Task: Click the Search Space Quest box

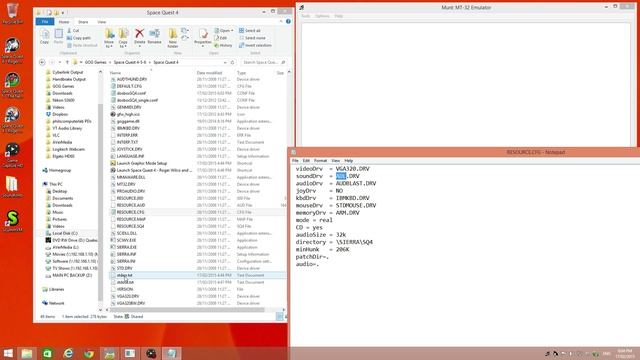Action: [x=264, y=62]
